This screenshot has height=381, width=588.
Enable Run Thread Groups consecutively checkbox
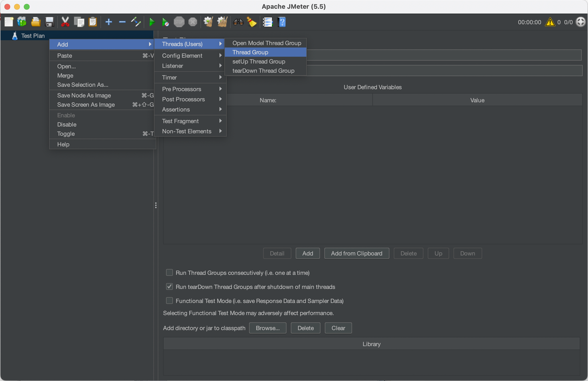[170, 273]
